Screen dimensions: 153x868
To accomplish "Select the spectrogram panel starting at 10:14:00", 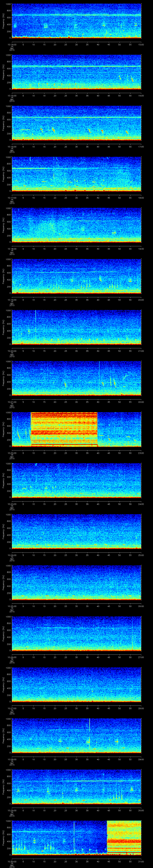I will tap(76, 21).
